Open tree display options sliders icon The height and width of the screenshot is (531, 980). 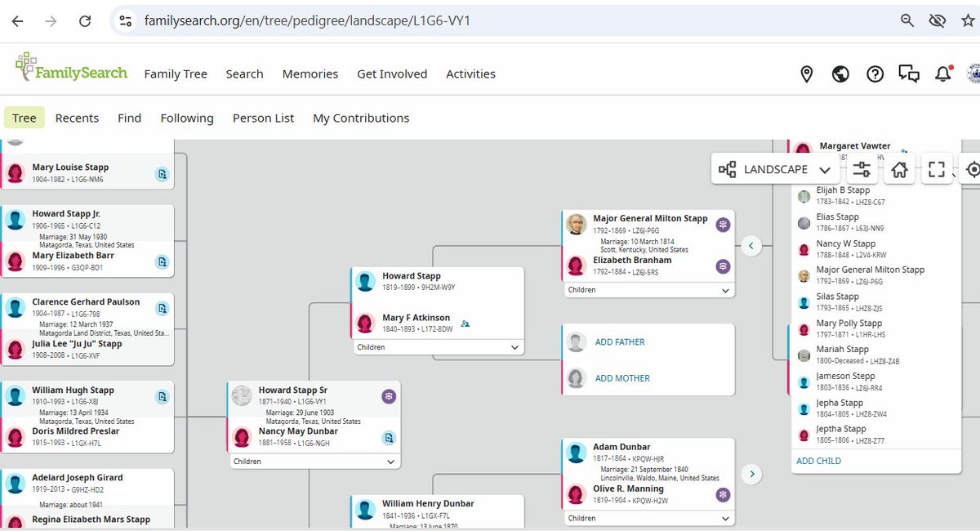coord(862,169)
